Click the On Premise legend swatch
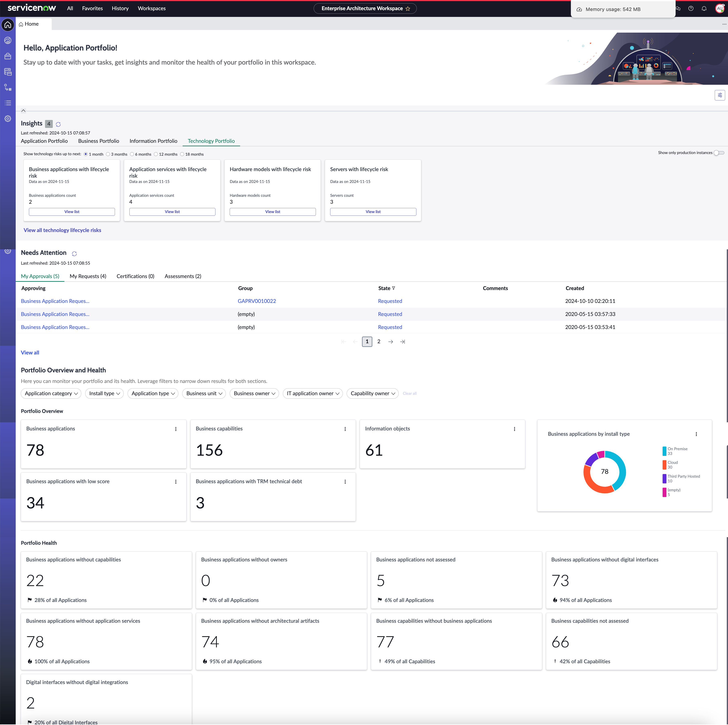This screenshot has width=728, height=725. tap(664, 451)
